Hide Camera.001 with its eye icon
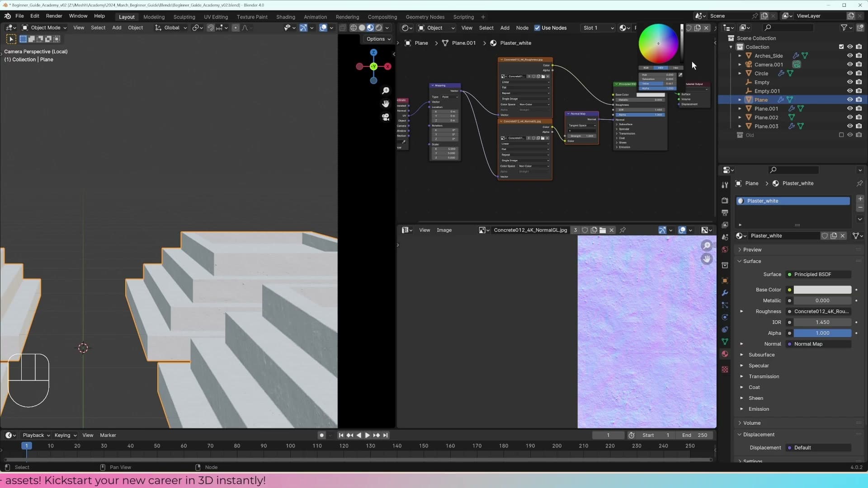 [x=850, y=65]
